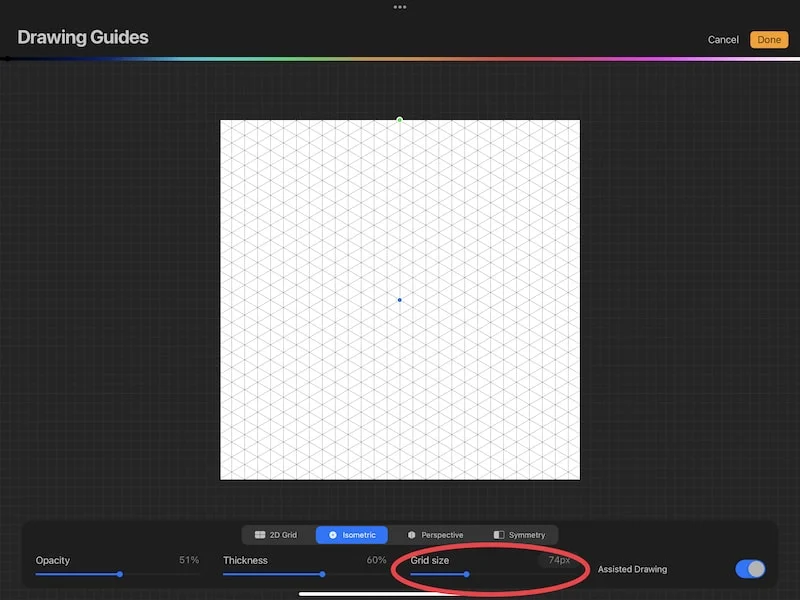Click the Assisted Drawing label
The width and height of the screenshot is (800, 600).
[632, 569]
